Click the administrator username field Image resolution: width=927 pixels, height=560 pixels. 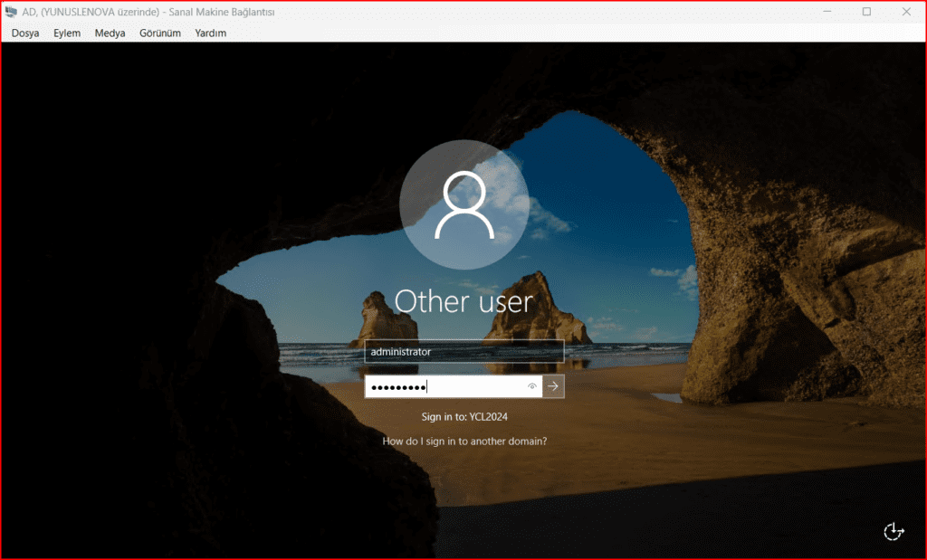coord(463,351)
